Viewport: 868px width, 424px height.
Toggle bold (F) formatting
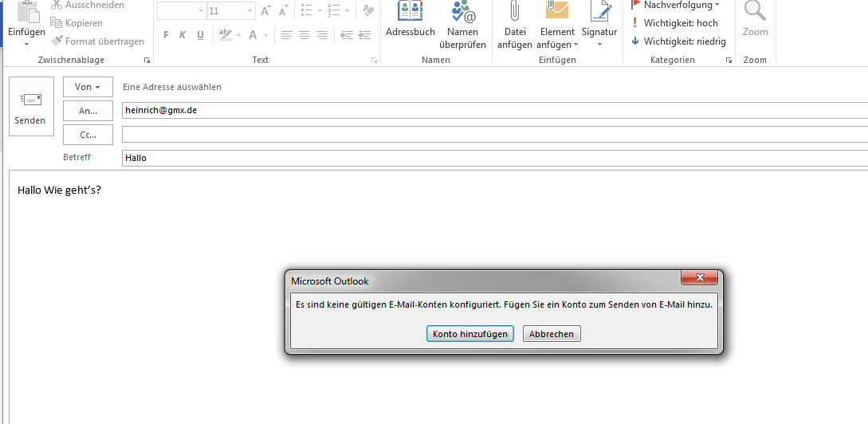(166, 35)
